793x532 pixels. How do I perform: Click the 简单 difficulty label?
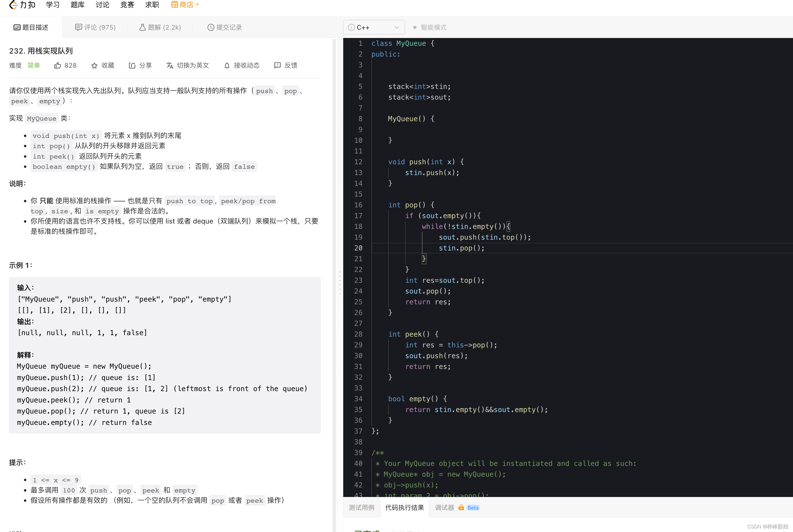click(34, 66)
